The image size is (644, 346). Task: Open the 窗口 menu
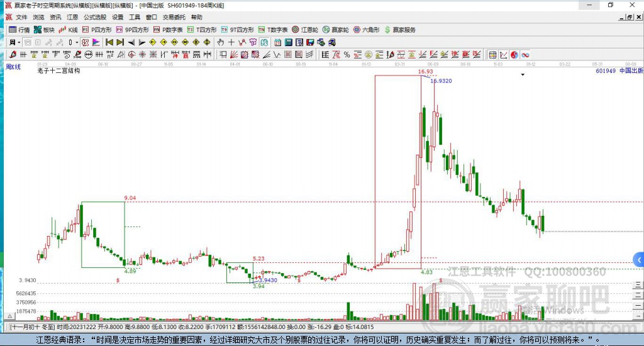(151, 17)
